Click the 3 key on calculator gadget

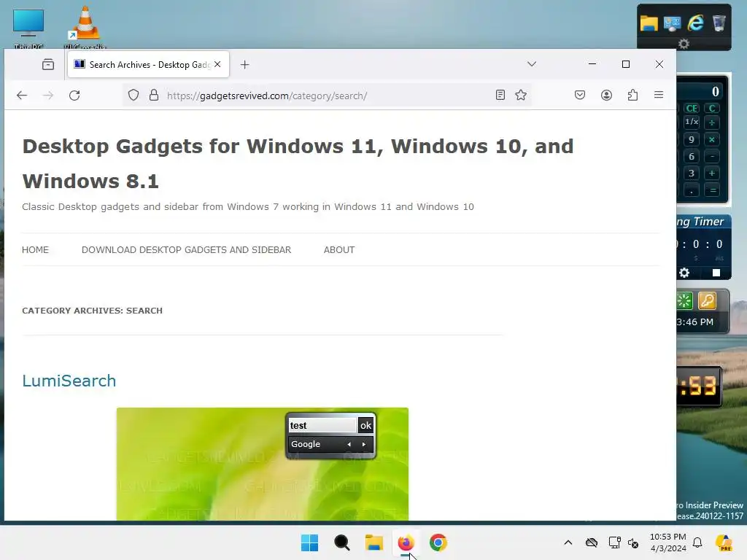tap(692, 173)
